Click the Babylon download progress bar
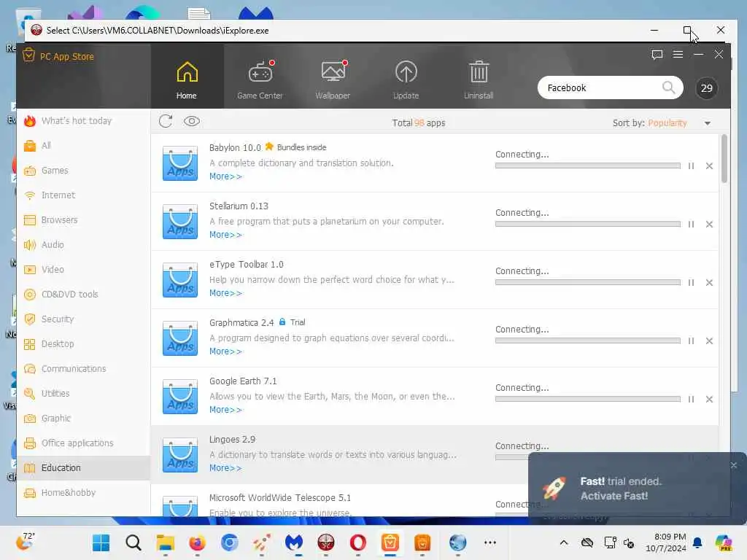The width and height of the screenshot is (747, 560). [588, 166]
